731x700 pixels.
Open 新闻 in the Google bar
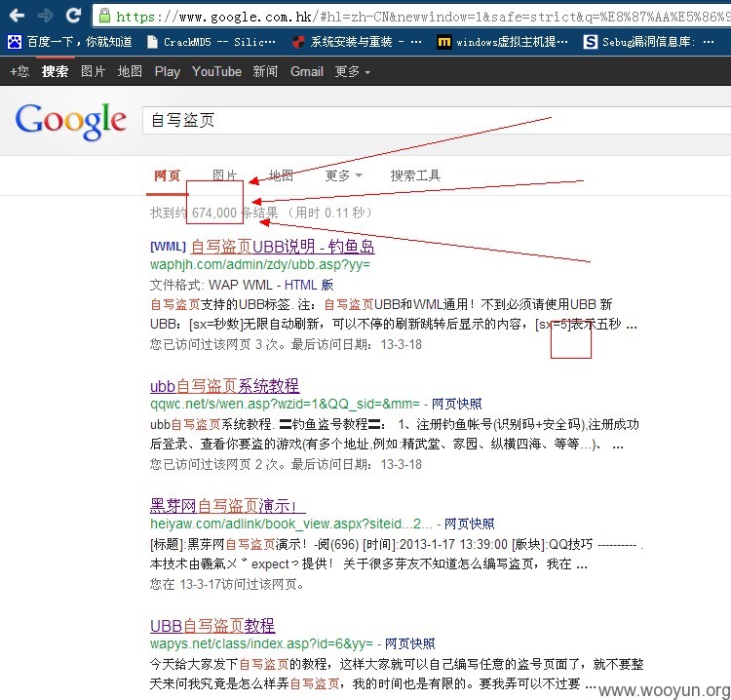pos(265,71)
